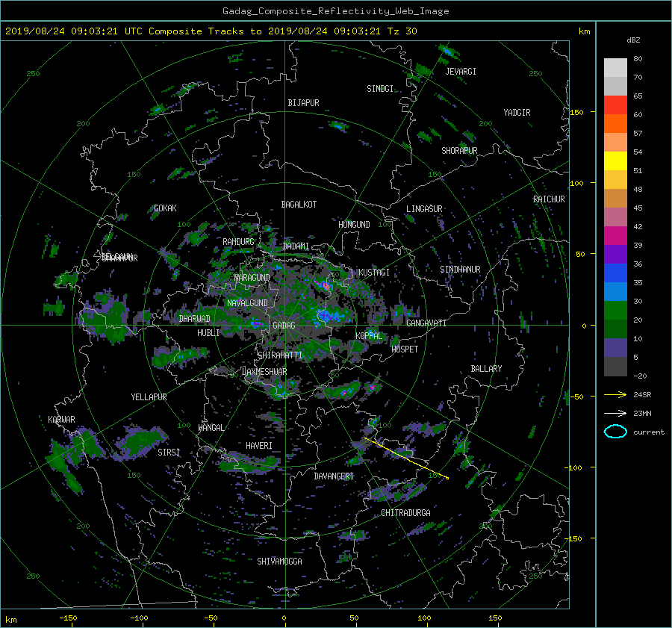Screen dimensions: 672x628
Task: Click the GANGAVATI city label
Action: pyautogui.click(x=426, y=323)
